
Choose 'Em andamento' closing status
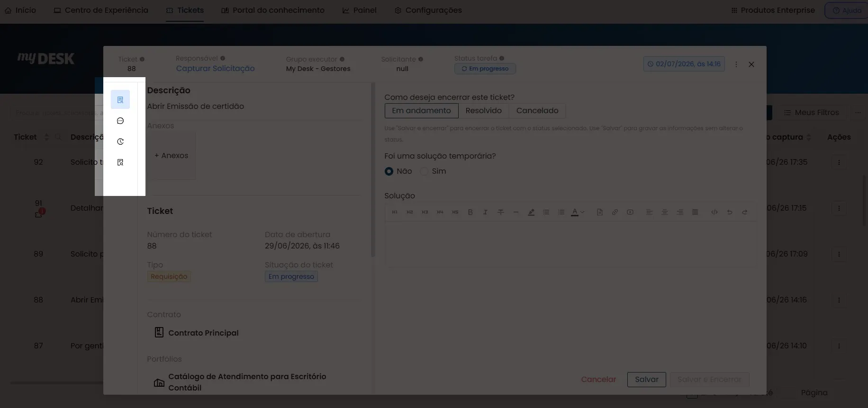(422, 111)
